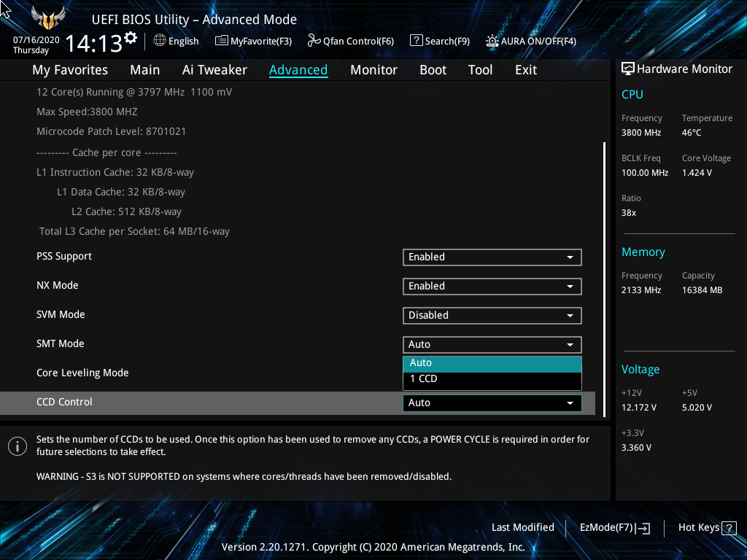
Task: Click the MyFavorite list icon
Action: [x=222, y=41]
